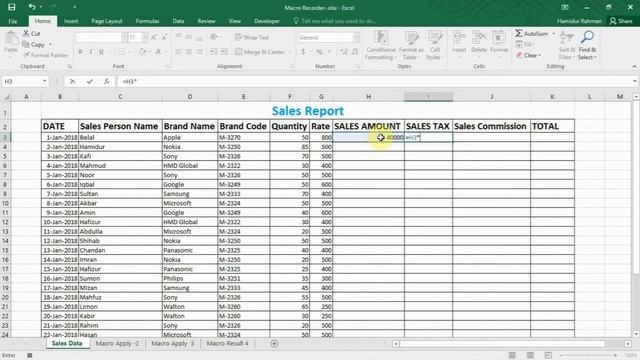Open Cell Styles gallery
Screen dimensions: 640x360
pos(435,46)
